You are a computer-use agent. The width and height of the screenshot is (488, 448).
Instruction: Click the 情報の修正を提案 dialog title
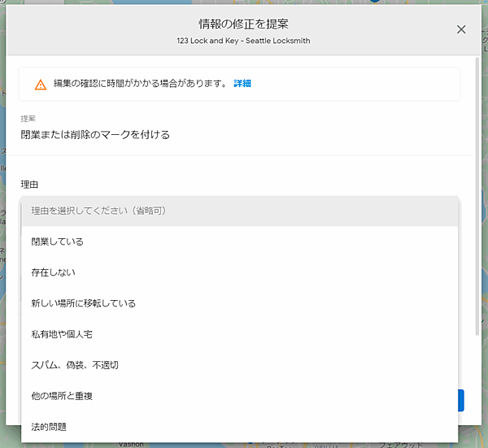tap(243, 24)
